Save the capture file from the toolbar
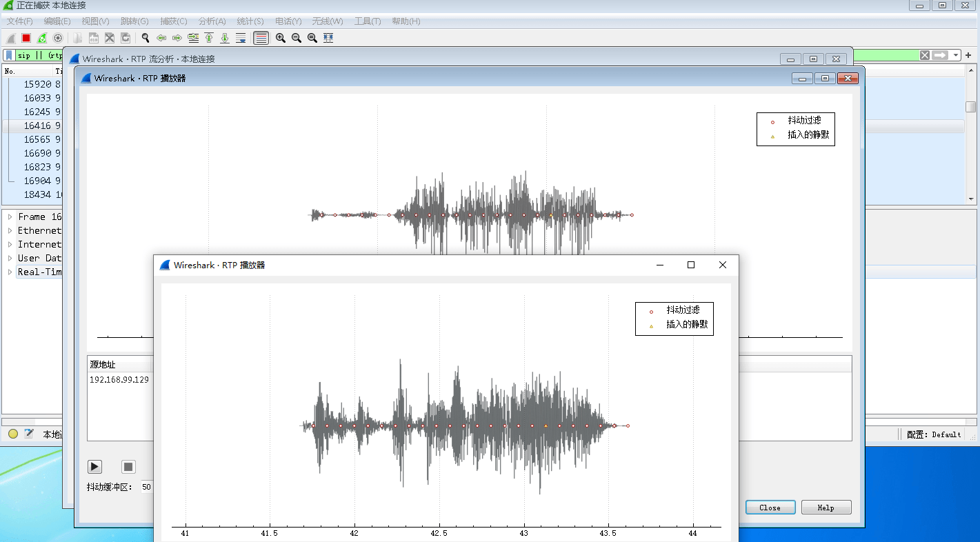 coord(94,38)
